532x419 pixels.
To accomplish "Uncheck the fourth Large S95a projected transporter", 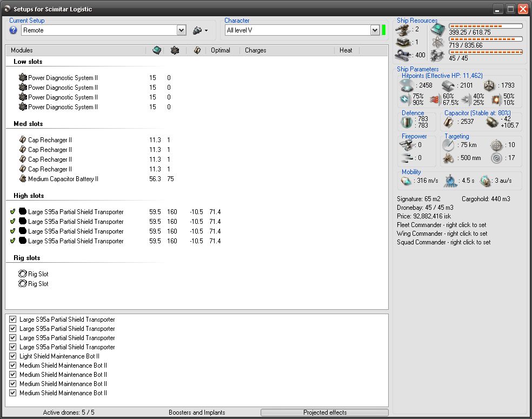I will tap(12, 347).
